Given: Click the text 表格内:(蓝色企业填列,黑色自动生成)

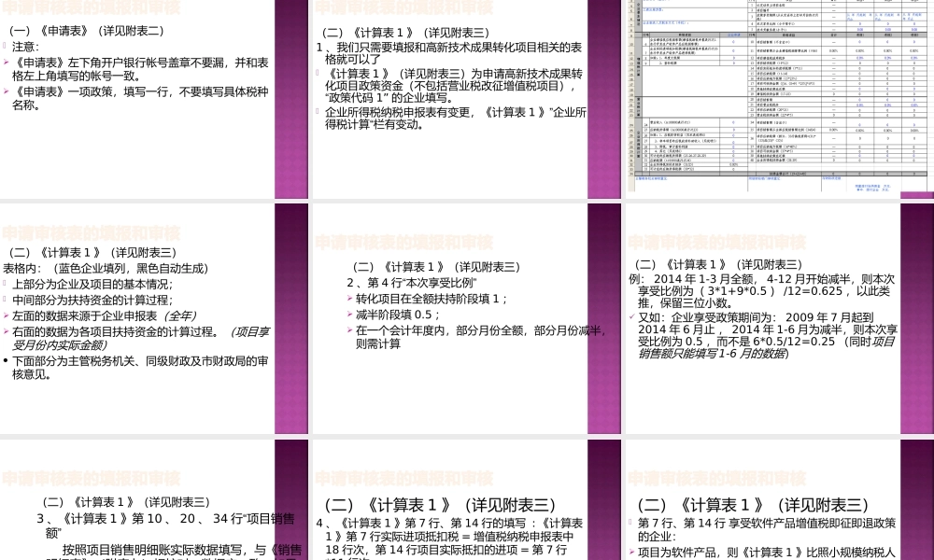Looking at the screenshot, I should tap(106, 269).
